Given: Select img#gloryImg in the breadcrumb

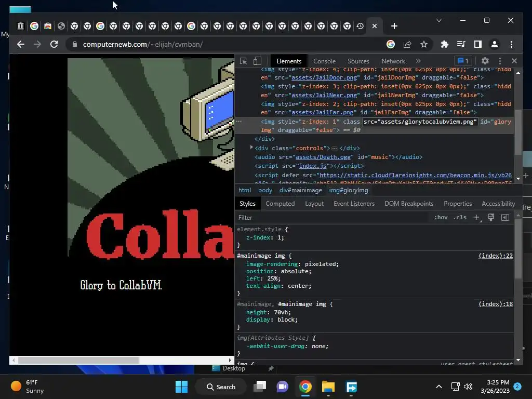Looking at the screenshot, I should tap(349, 190).
